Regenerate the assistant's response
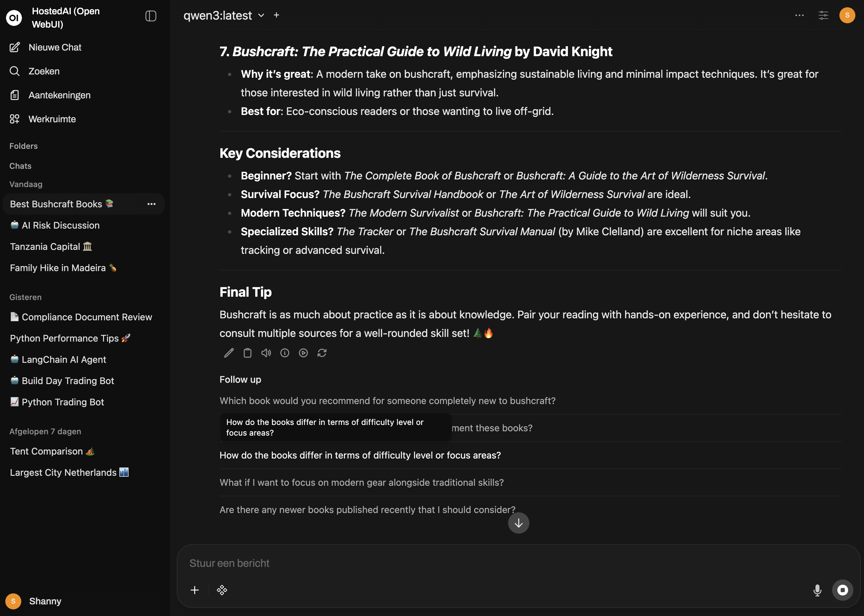The height and width of the screenshot is (616, 864). click(322, 353)
